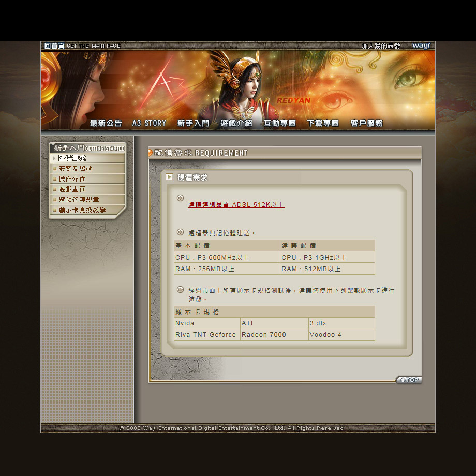Click the 建議連線品質 ADSL 512K以上 link
The image size is (476, 476).
click(236, 204)
